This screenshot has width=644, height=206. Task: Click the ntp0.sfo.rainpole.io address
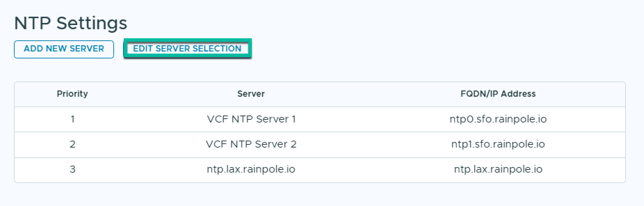click(498, 119)
